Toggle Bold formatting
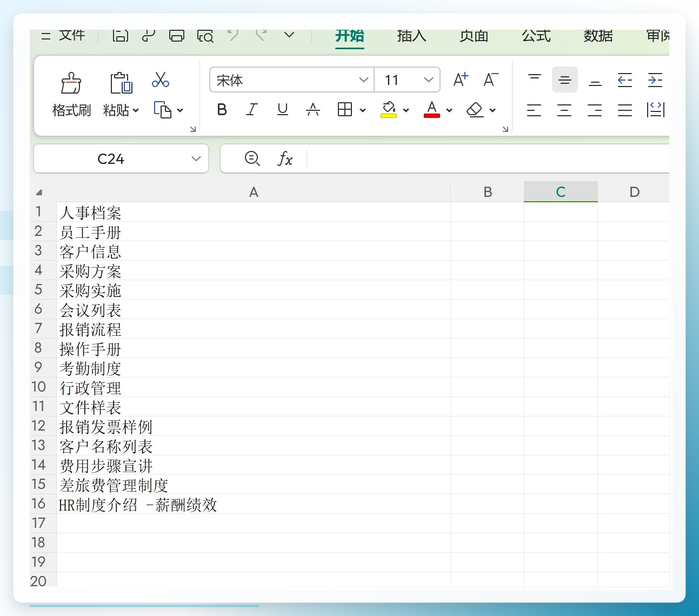The height and width of the screenshot is (616, 699). [x=222, y=110]
